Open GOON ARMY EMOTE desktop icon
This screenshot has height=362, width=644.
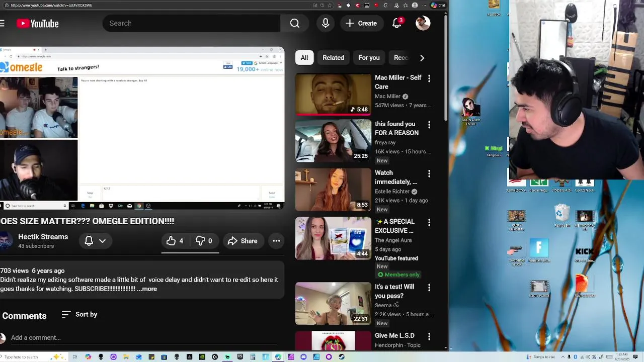(470, 111)
